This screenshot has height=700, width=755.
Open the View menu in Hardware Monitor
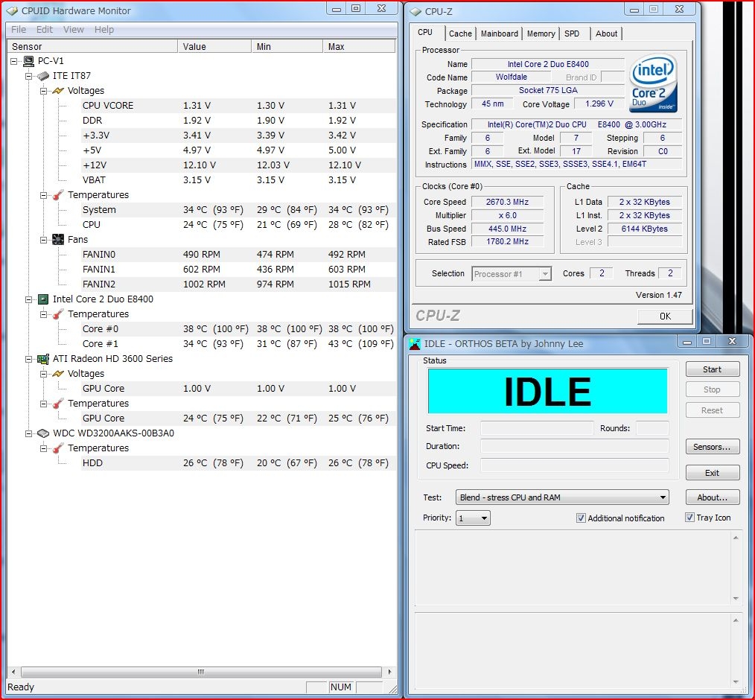(x=74, y=30)
